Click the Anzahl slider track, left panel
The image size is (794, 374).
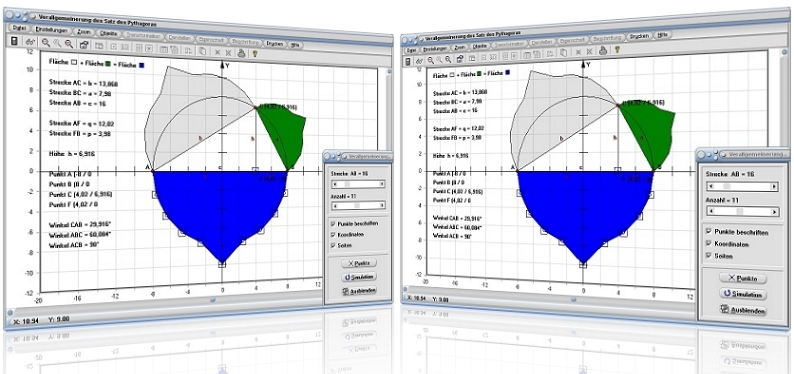[x=358, y=205]
